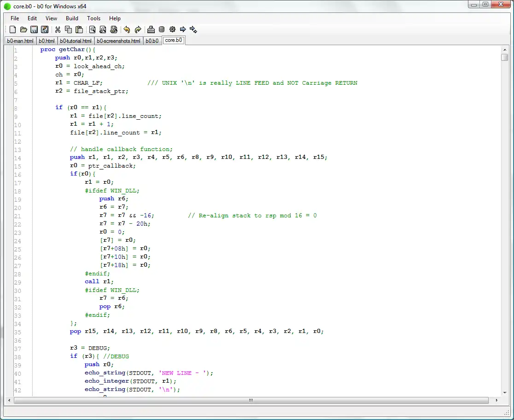The width and height of the screenshot is (514, 420).
Task: Click 'file_stack_ptr' on line 6
Action: (99, 91)
